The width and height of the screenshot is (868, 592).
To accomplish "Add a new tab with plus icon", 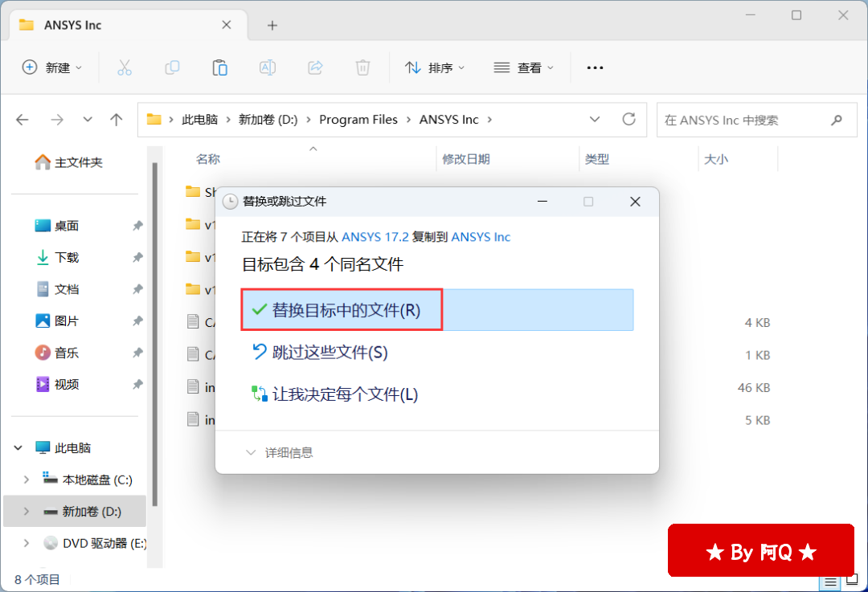I will point(272,26).
